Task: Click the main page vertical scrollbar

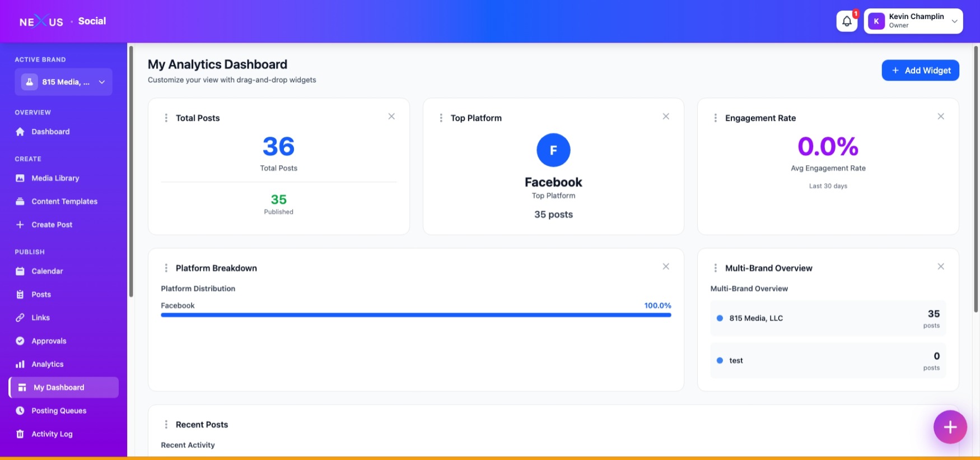Action: [976, 179]
